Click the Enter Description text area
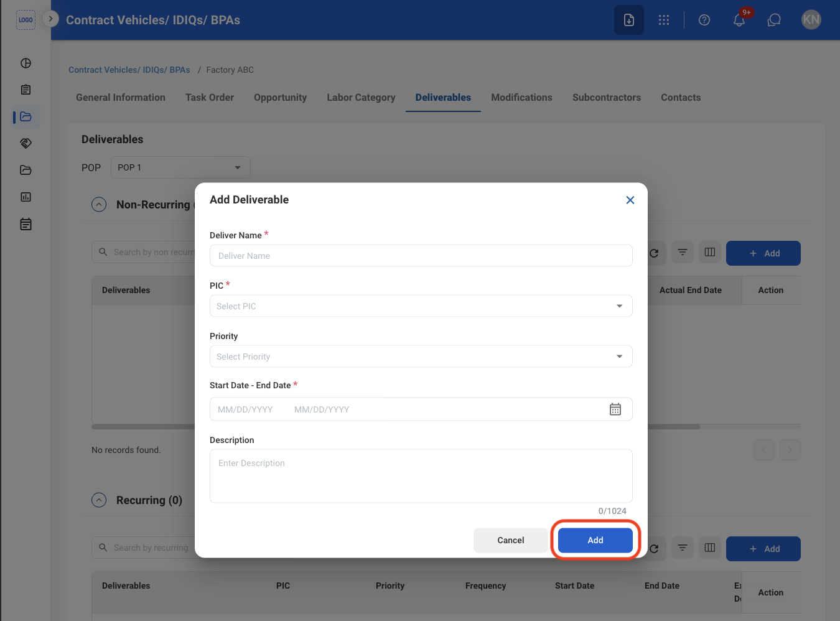840x621 pixels. click(x=421, y=476)
